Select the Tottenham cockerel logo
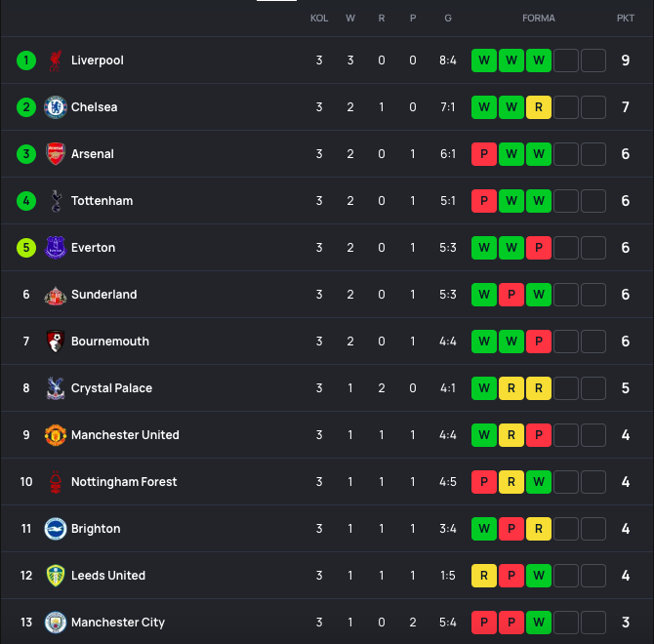This screenshot has width=654, height=644. click(x=56, y=201)
